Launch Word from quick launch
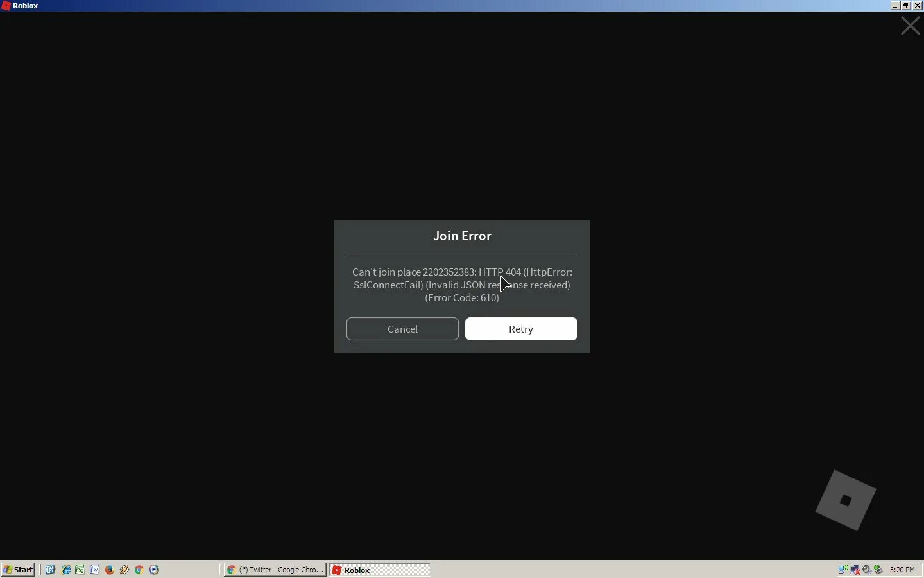 (x=95, y=570)
